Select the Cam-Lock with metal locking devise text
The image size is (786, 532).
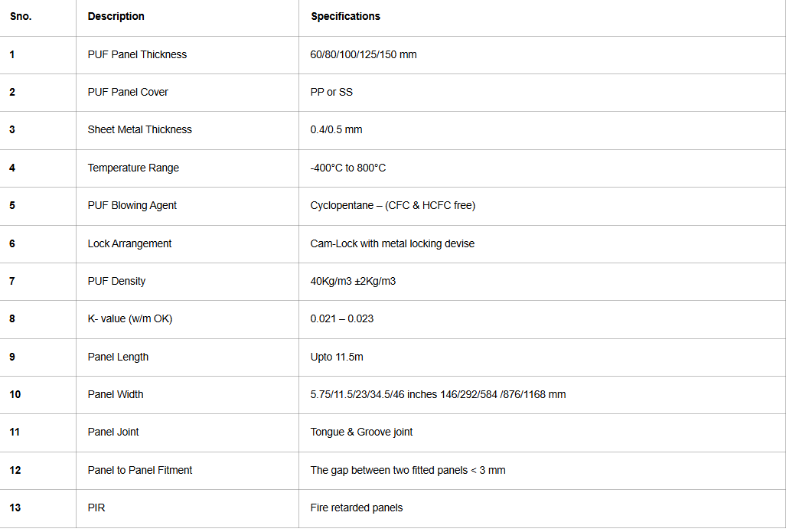pos(392,243)
